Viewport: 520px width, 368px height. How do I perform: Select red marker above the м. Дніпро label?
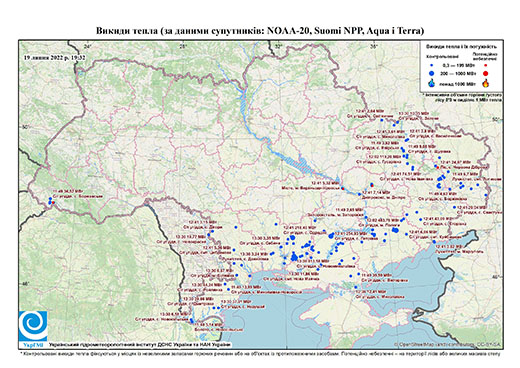372,185
